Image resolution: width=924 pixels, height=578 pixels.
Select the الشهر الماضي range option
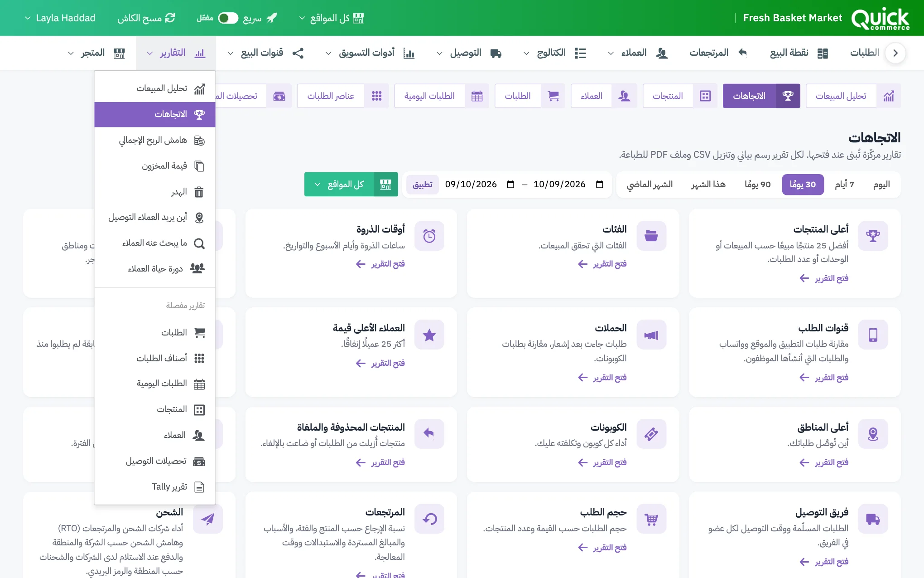pyautogui.click(x=650, y=185)
